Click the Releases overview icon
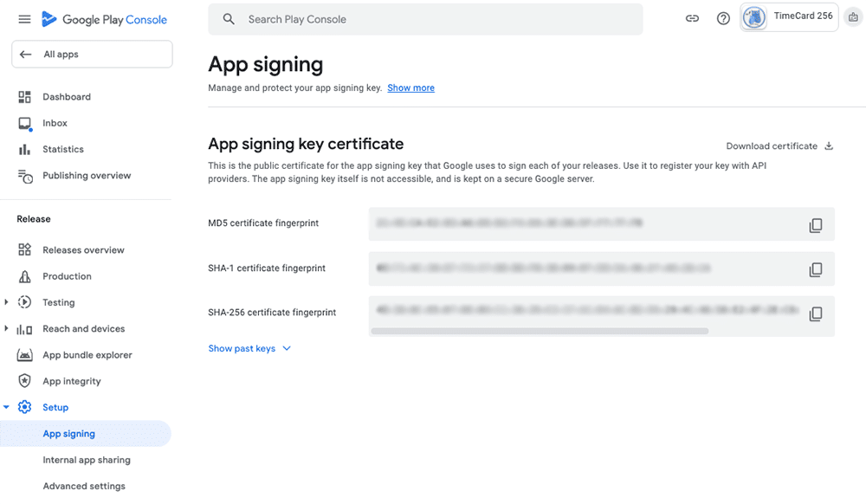 tap(27, 249)
